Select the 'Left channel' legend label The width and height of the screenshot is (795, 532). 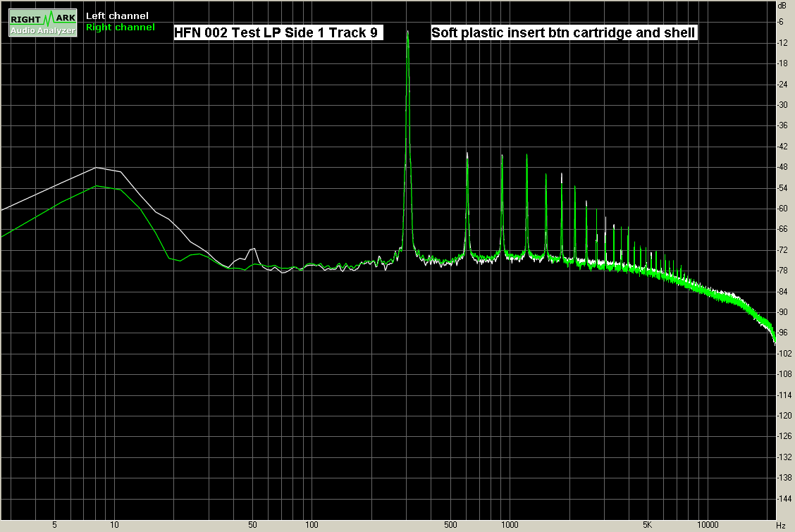pos(117,16)
